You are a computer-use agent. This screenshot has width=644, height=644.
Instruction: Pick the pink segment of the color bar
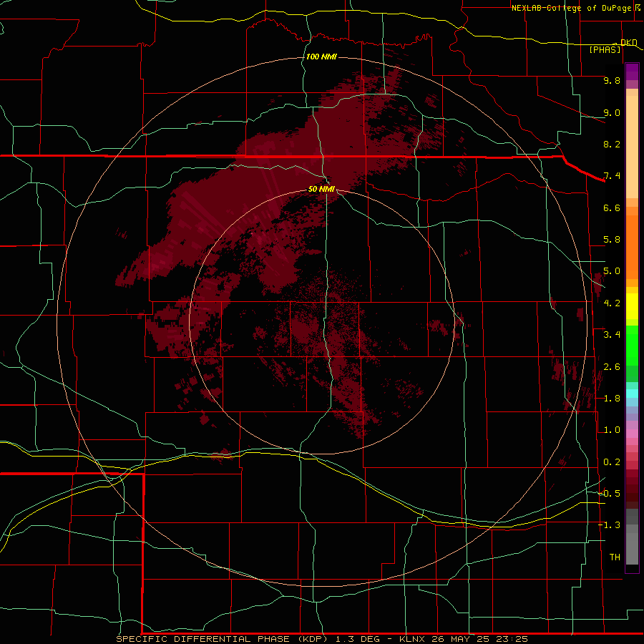click(632, 434)
